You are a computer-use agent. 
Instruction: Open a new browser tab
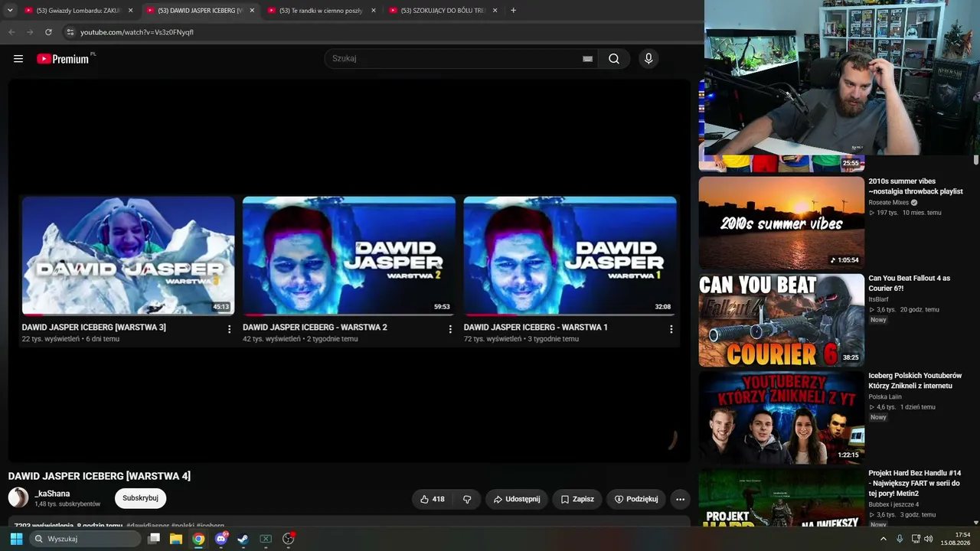coord(513,11)
